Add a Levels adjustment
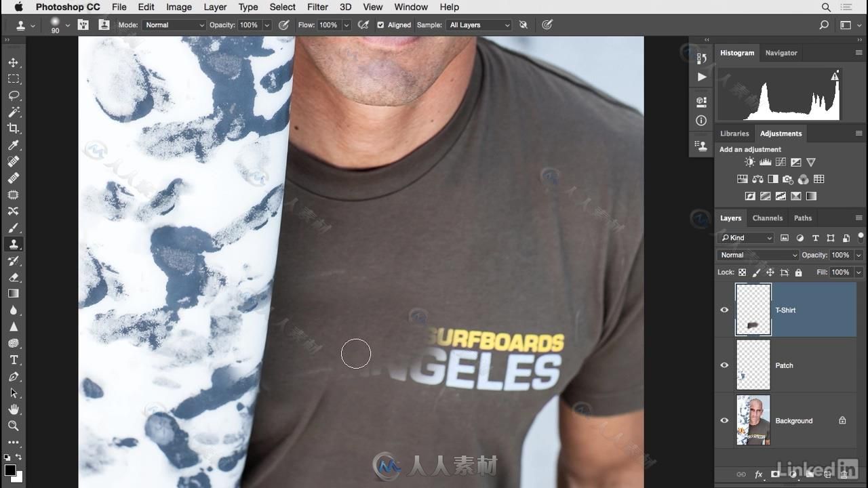 pyautogui.click(x=765, y=162)
